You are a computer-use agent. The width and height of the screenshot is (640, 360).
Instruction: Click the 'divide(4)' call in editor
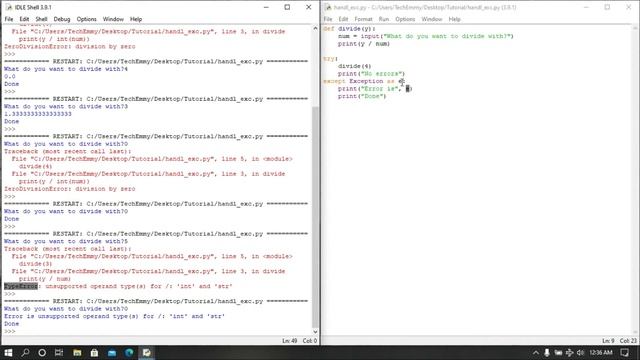pos(354,66)
